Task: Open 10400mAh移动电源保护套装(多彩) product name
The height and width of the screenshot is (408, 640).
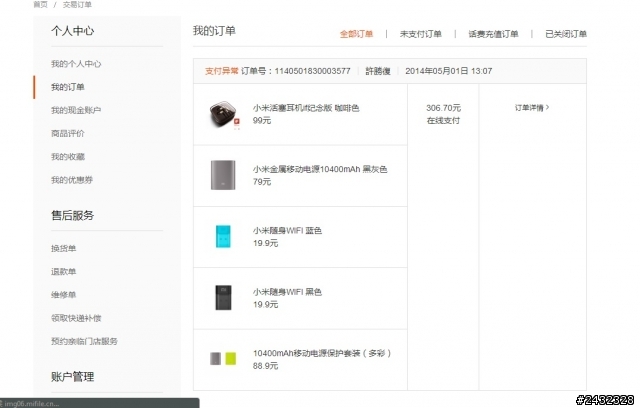Action: point(322,353)
